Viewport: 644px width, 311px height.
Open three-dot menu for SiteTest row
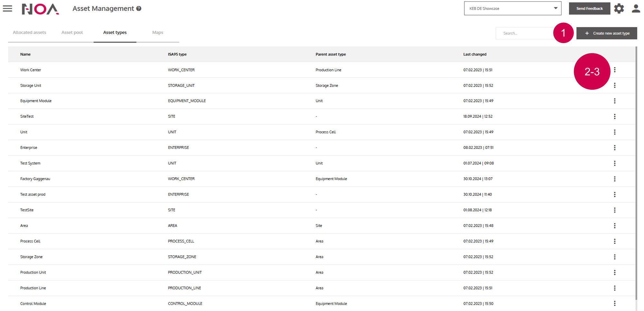[x=614, y=116]
